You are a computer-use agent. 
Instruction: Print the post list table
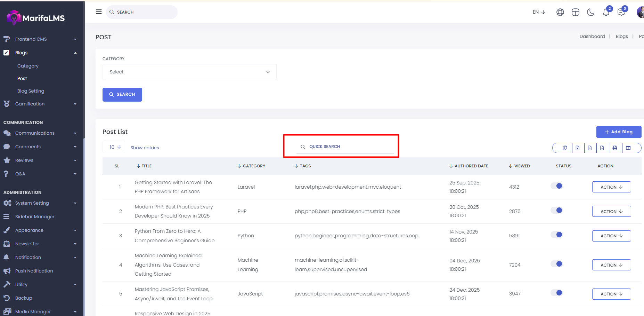click(615, 148)
